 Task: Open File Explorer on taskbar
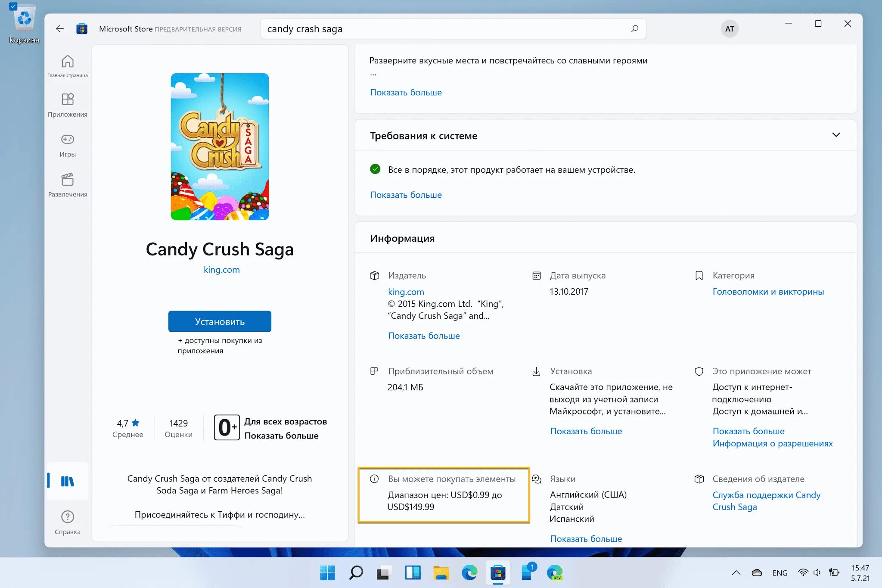coord(441,573)
